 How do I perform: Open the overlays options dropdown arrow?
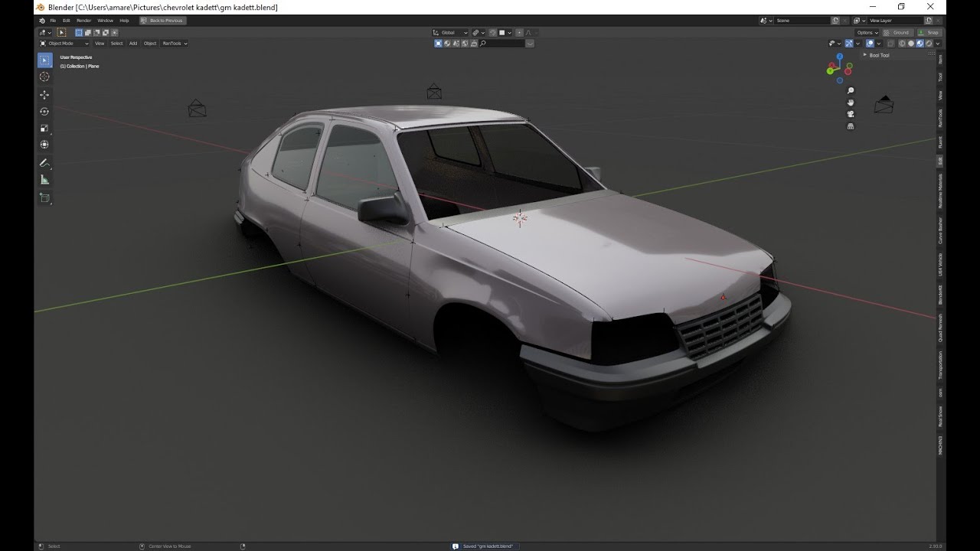coord(879,44)
